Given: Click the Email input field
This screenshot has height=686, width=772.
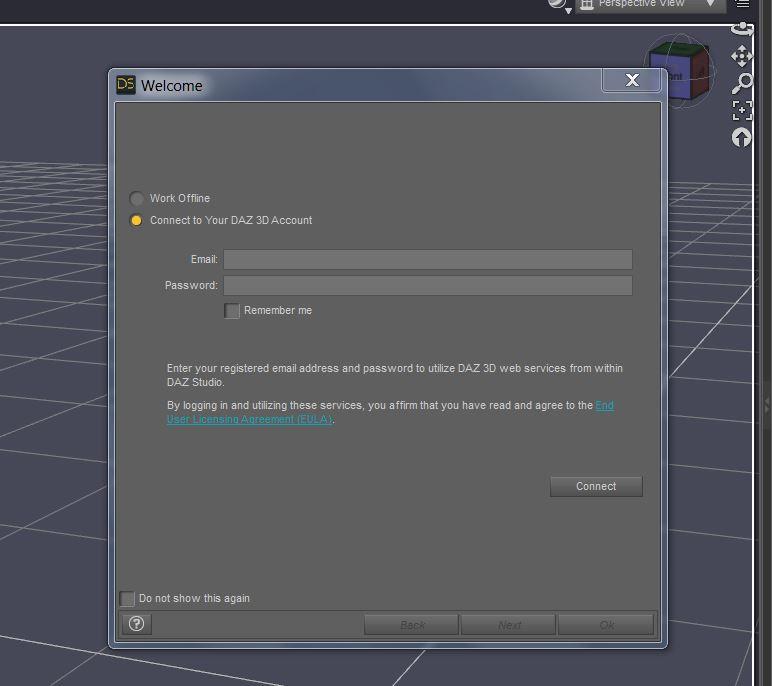Looking at the screenshot, I should 427,260.
